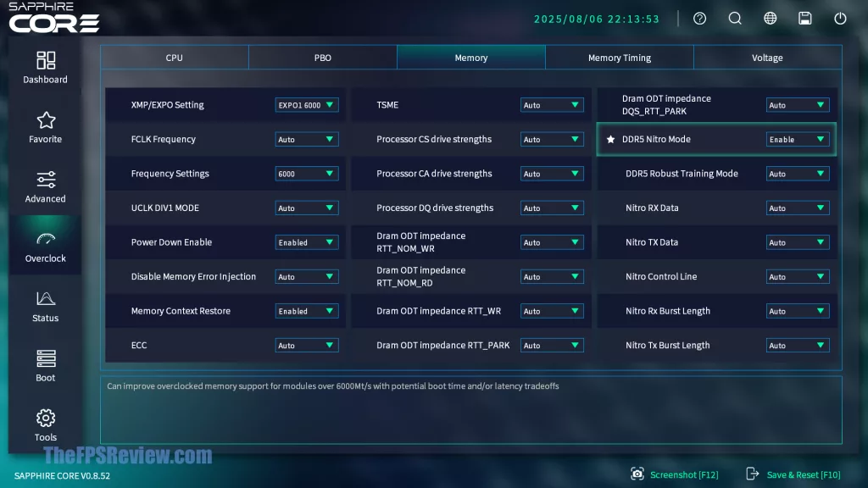Open DDR5 Robust Training Mode dropdown
Image resolution: width=868 pixels, height=488 pixels.
(x=798, y=174)
